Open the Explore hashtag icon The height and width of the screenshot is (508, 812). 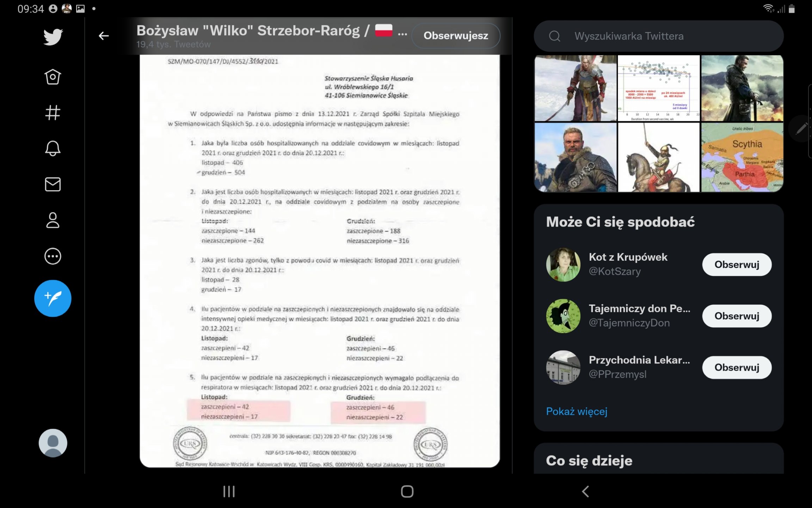[x=53, y=113]
